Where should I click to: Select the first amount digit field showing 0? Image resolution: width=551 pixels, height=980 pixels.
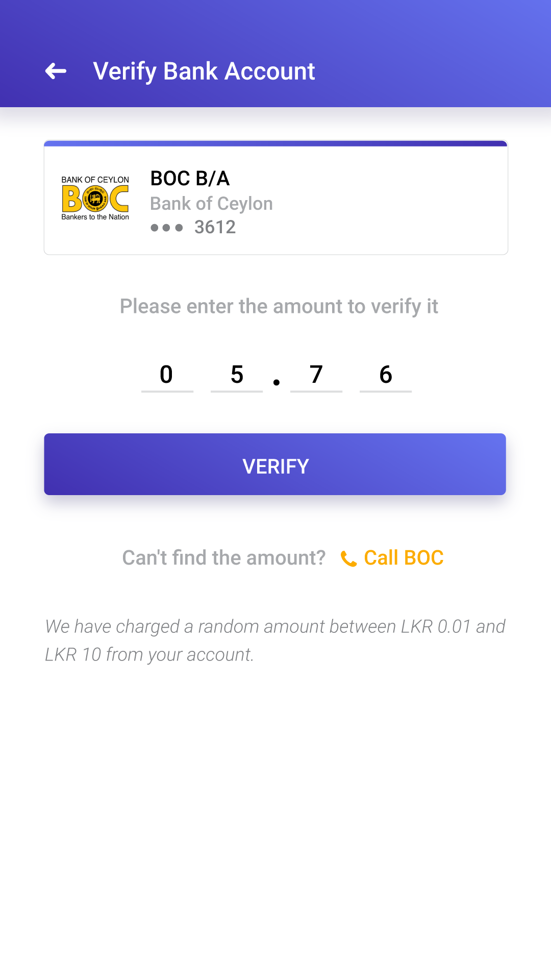click(x=167, y=375)
